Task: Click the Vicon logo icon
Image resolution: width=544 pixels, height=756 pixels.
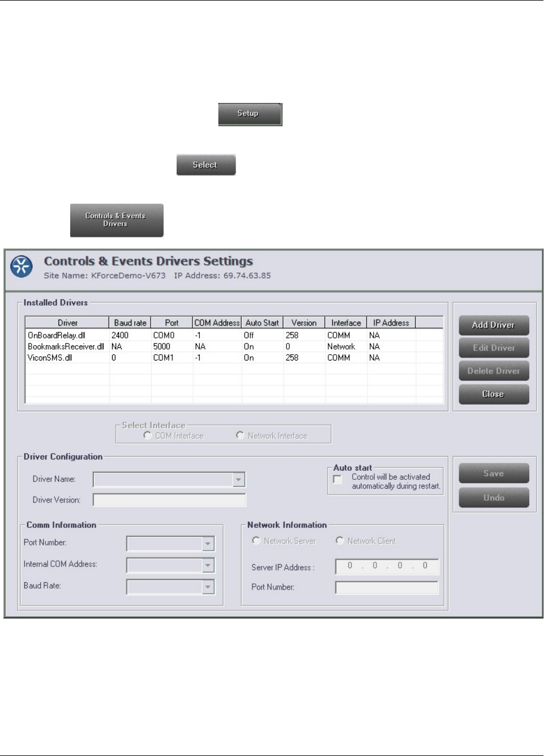Action: [22, 267]
